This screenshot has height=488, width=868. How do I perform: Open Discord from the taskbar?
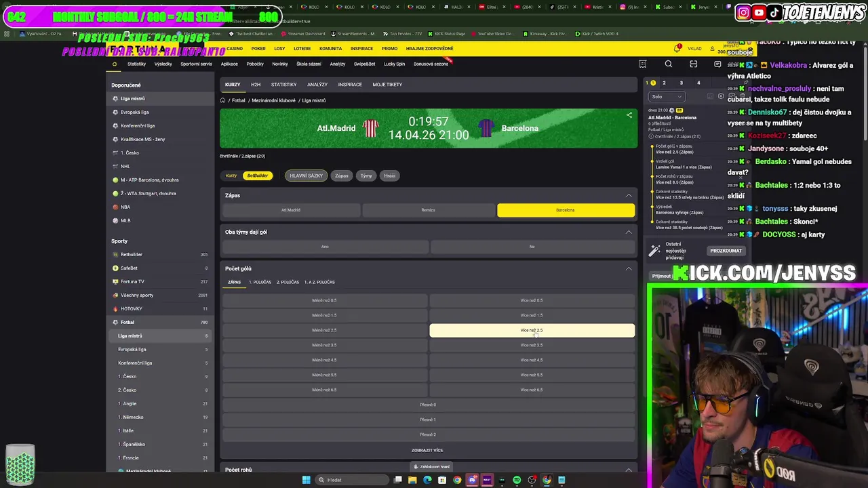[x=473, y=480]
